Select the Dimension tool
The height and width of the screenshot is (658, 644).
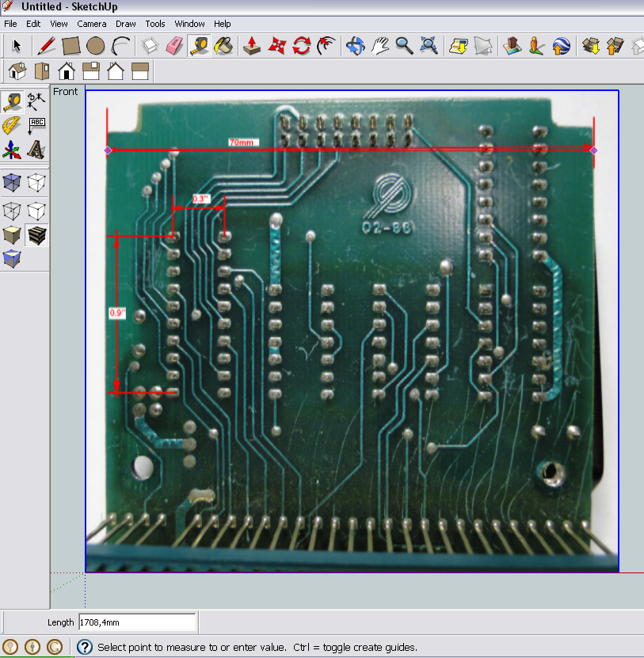tap(36, 102)
